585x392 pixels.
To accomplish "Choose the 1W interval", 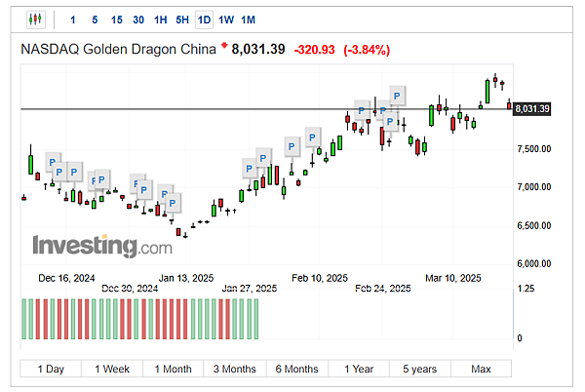I will click(x=226, y=20).
